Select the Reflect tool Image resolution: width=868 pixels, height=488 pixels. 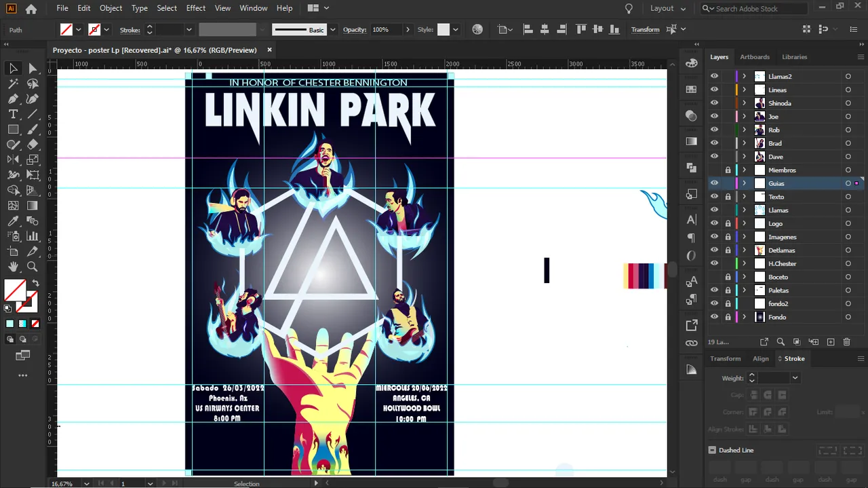coord(13,159)
